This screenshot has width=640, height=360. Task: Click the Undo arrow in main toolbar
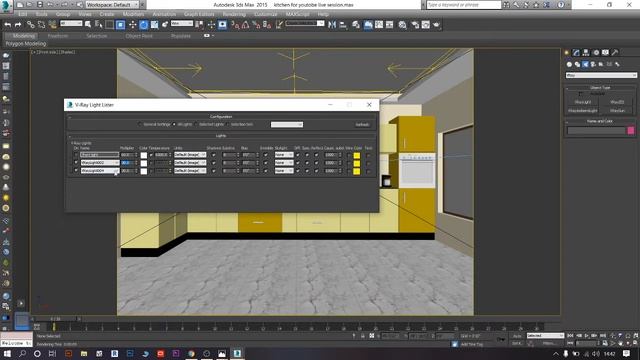(7, 25)
